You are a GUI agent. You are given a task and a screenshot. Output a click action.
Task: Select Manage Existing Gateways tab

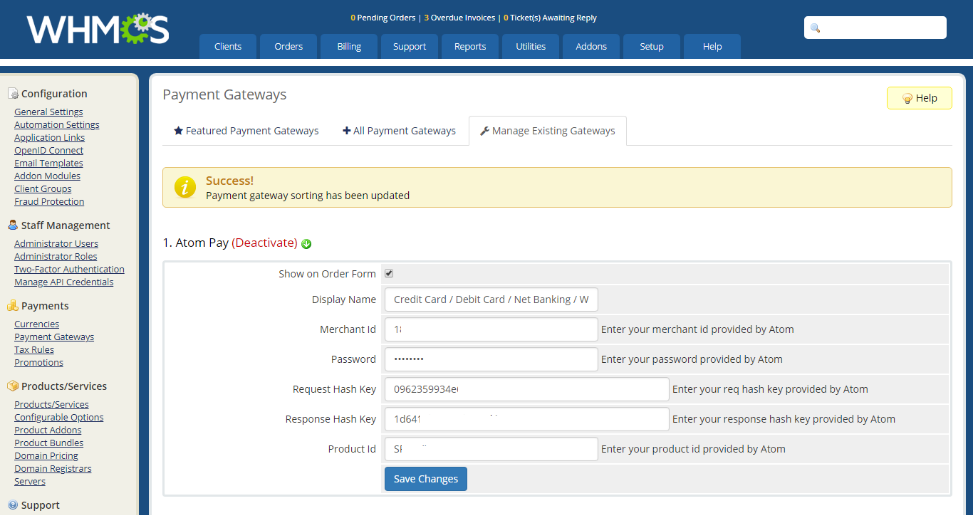click(x=547, y=131)
